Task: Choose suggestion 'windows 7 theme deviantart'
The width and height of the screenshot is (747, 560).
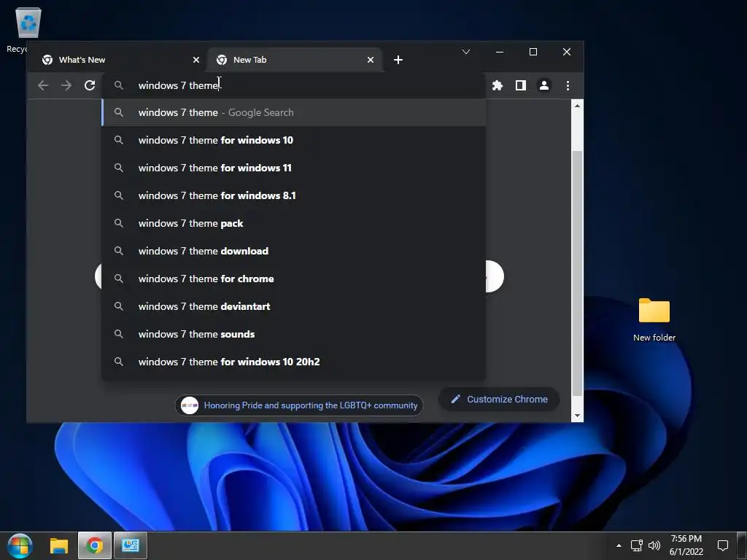Action: click(x=294, y=306)
